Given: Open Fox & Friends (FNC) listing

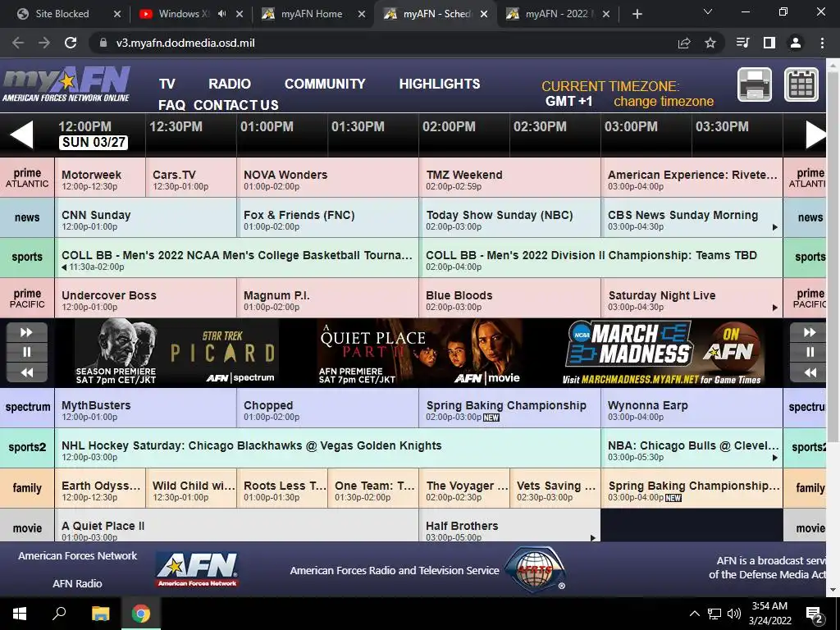Looking at the screenshot, I should point(327,217).
